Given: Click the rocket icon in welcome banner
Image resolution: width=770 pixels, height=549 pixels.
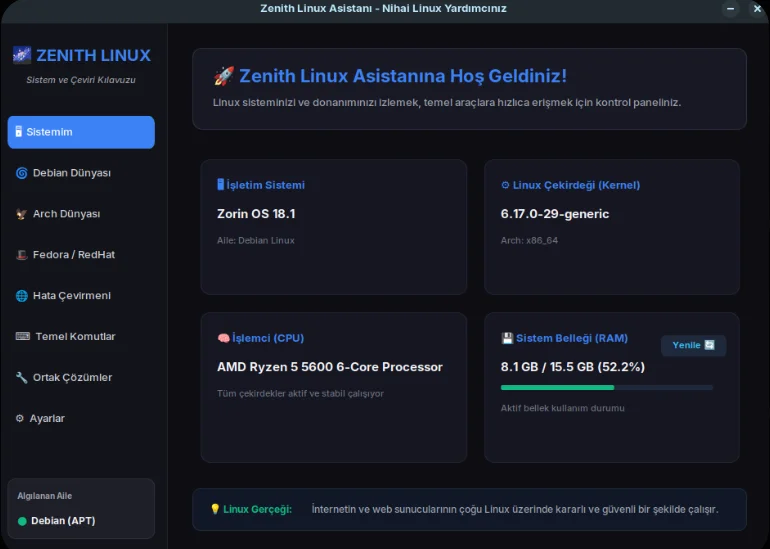Looking at the screenshot, I should [224, 76].
